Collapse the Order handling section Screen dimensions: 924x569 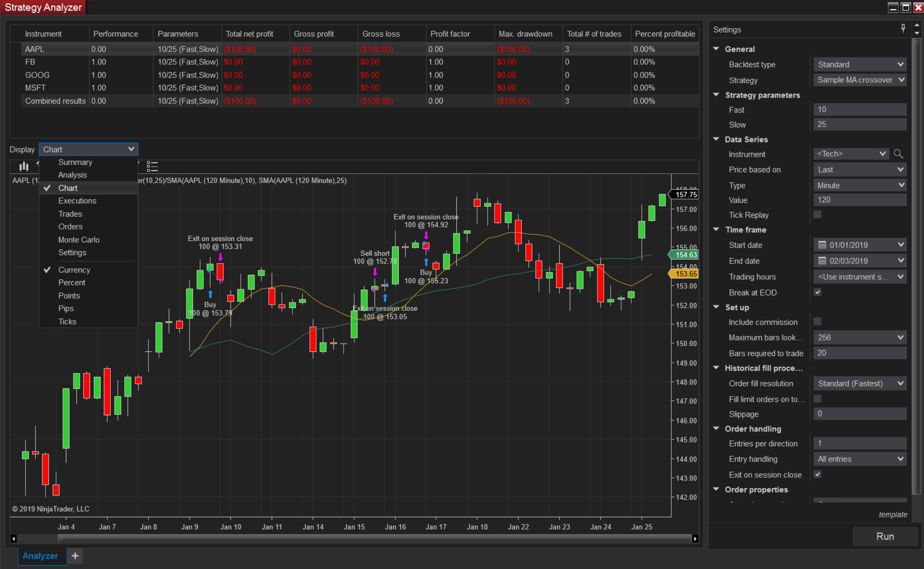(716, 428)
